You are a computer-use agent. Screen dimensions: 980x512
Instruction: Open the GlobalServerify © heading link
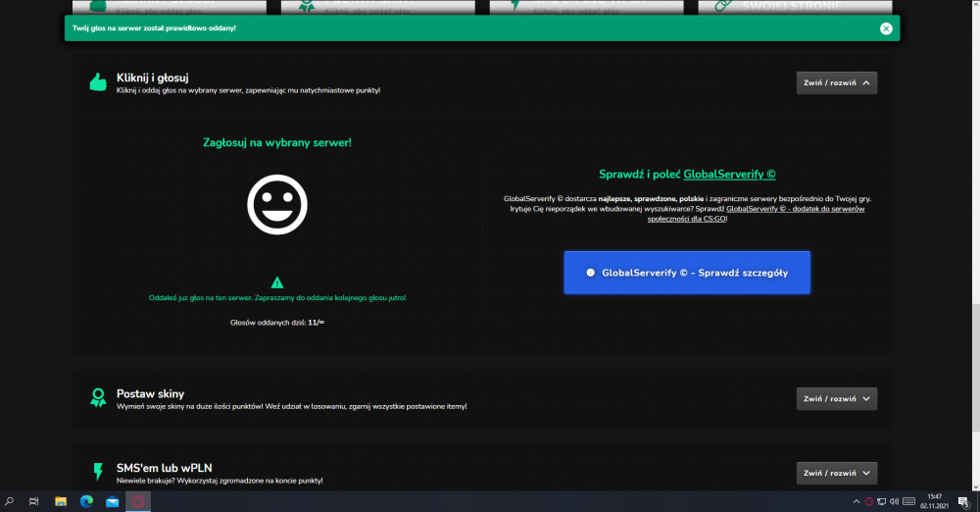(729, 174)
